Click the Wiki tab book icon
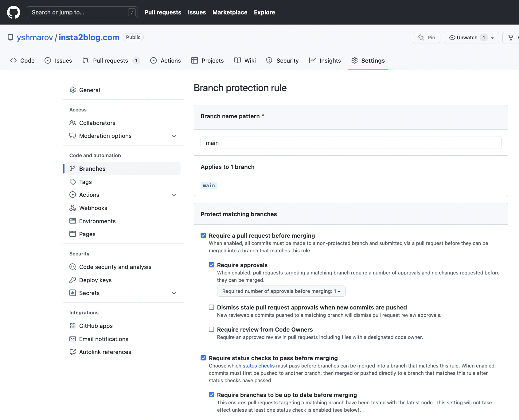 point(237,60)
